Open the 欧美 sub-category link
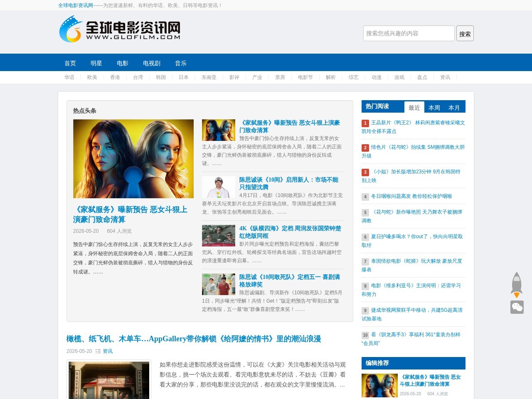Image resolution: width=532 pixels, height=399 pixels. coord(92,77)
